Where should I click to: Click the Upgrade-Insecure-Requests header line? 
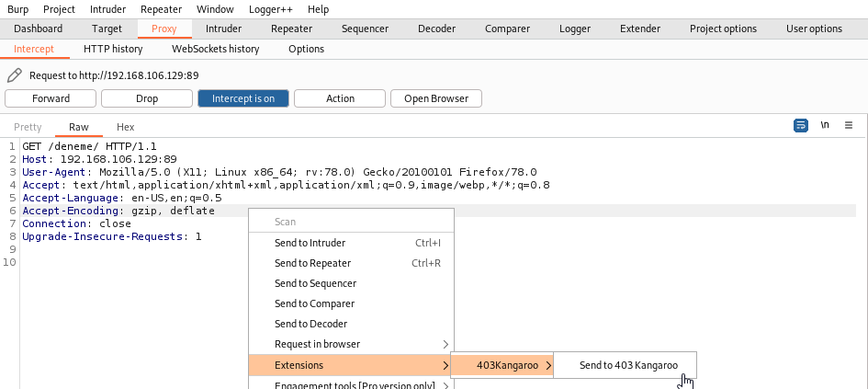click(112, 236)
